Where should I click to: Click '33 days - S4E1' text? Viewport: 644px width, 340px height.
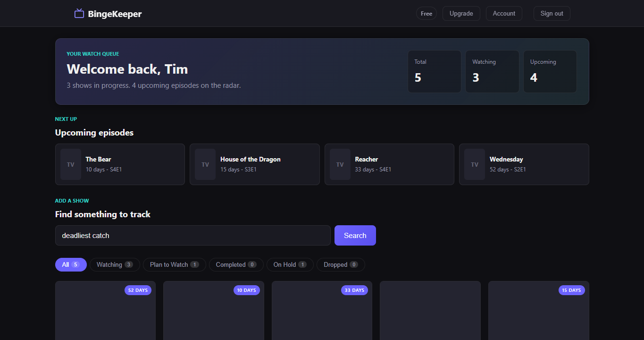[373, 170]
